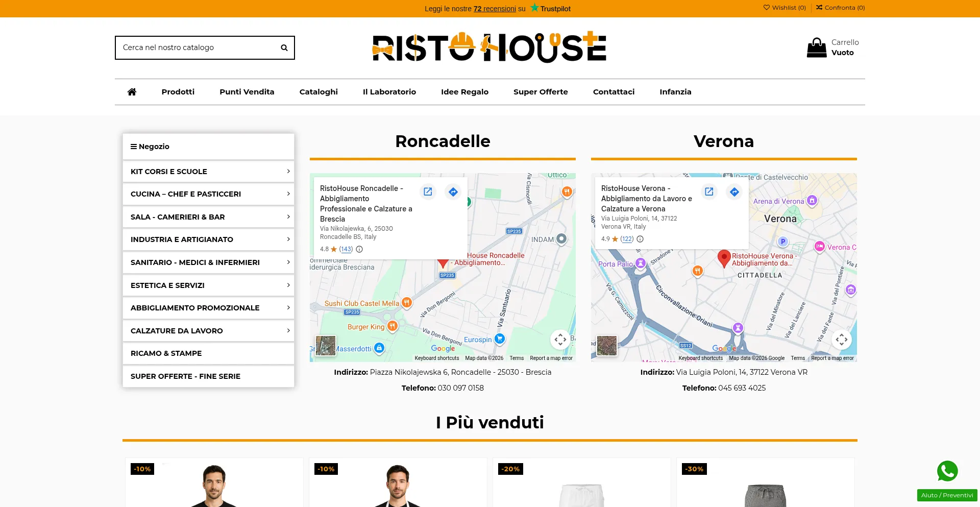Open the -20% discounted product card
Screen dimensions: 980x507
(582, 482)
